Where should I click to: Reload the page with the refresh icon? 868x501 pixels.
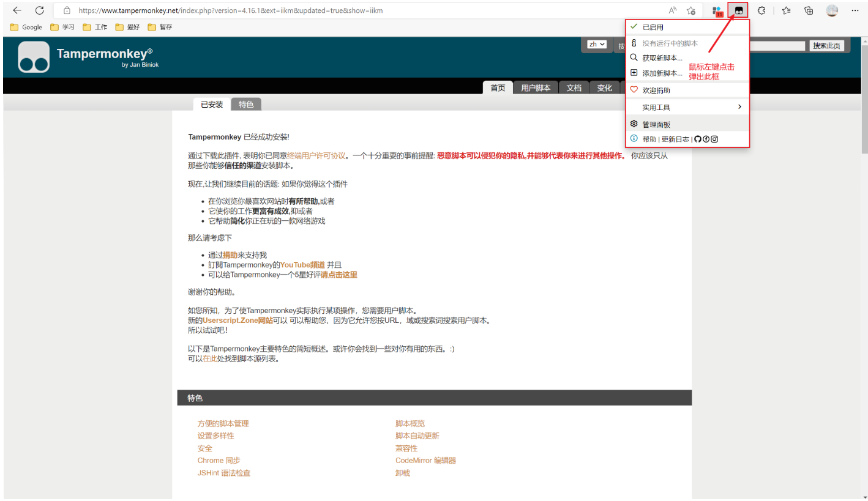(40, 10)
